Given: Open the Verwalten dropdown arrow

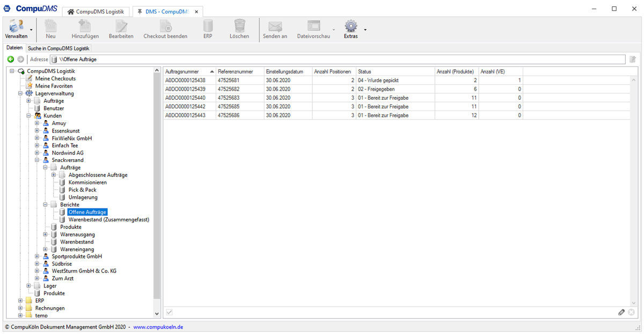Looking at the screenshot, I should click(x=31, y=29).
